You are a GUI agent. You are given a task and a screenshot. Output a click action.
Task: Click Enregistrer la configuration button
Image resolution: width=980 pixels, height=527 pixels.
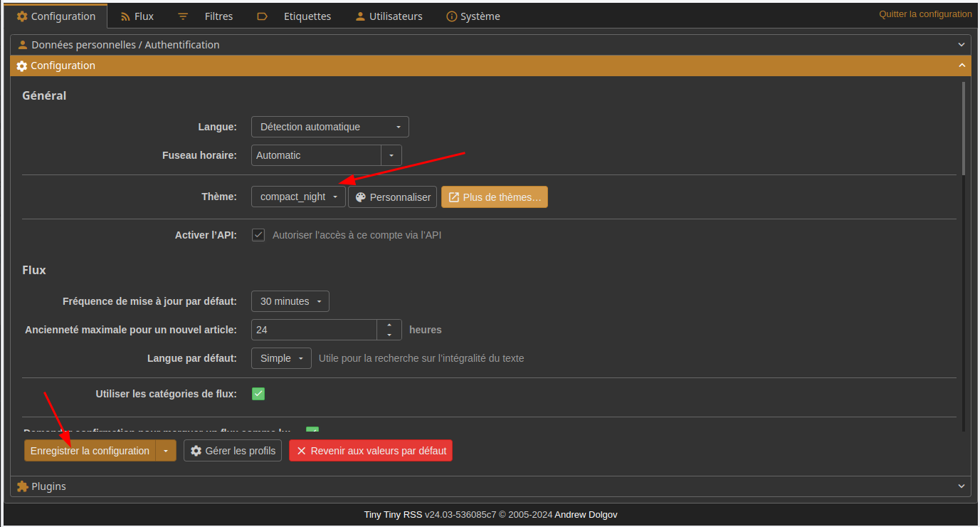pos(90,451)
